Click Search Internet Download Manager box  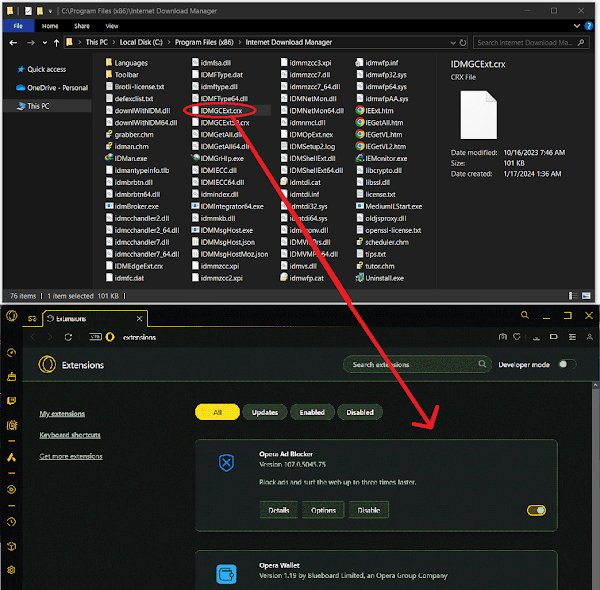coord(531,42)
